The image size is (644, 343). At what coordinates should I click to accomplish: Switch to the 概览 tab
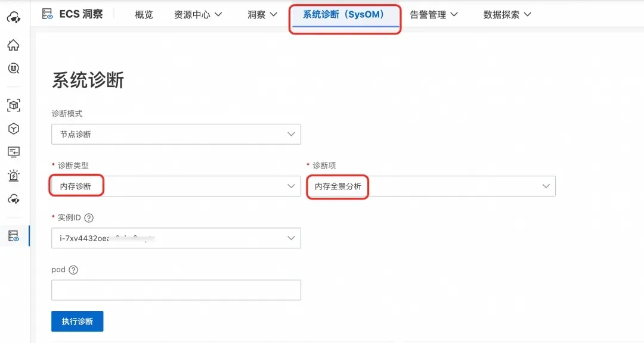click(144, 15)
